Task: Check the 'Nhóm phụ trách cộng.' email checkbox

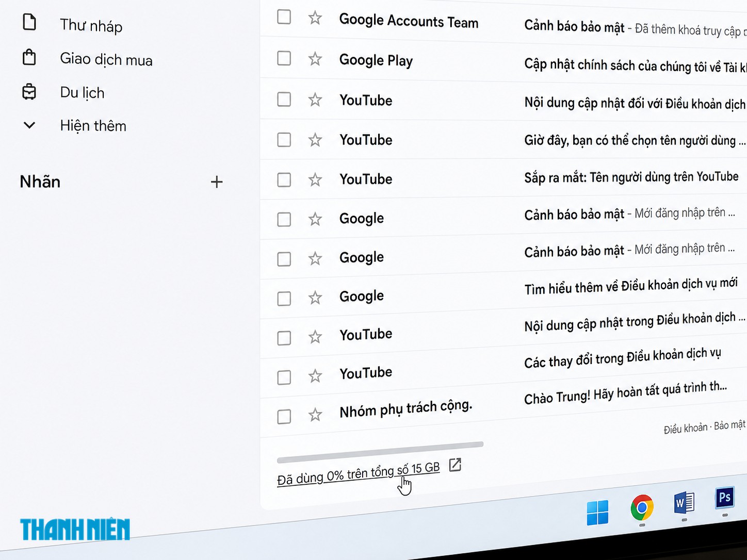Action: click(x=284, y=417)
